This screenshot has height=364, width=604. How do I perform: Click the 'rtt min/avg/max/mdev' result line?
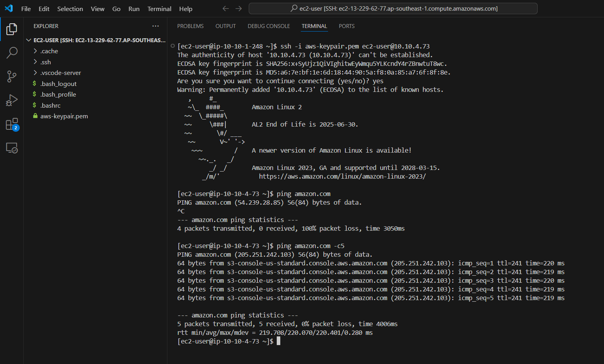(275, 332)
